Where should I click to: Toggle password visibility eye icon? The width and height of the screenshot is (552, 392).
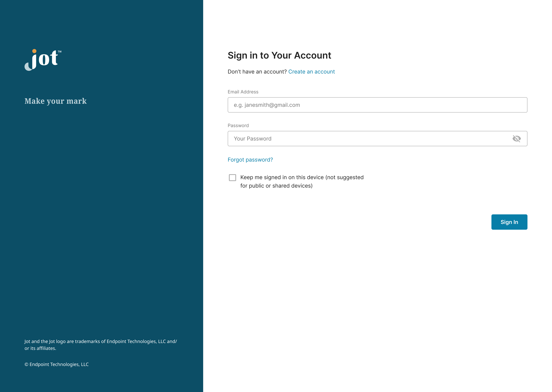[x=516, y=139]
